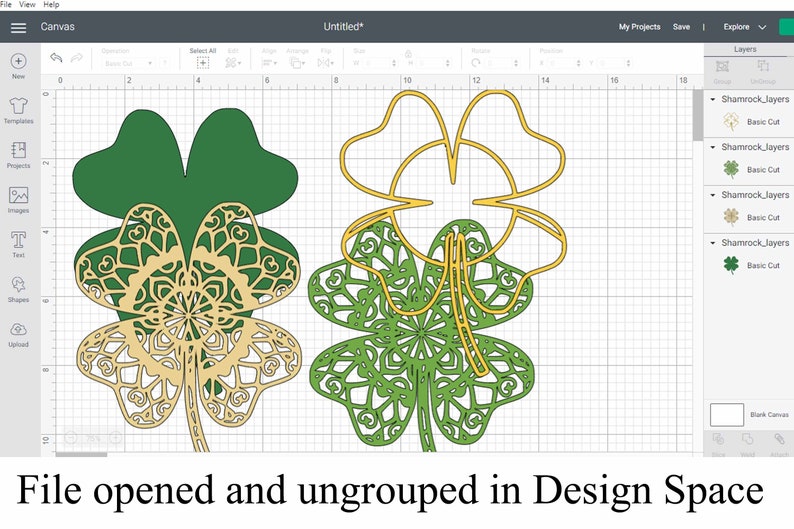The height and width of the screenshot is (529, 794).
Task: Click the zoom in plus button
Action: [116, 438]
